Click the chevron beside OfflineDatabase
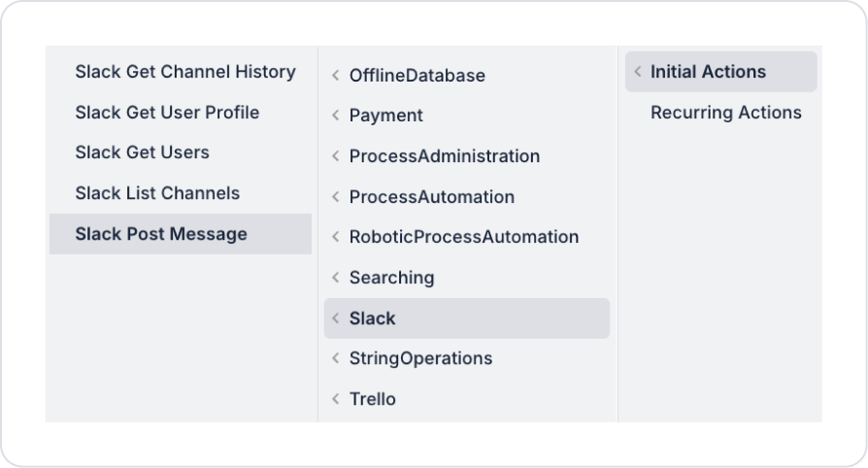The image size is (868, 468). coord(335,75)
